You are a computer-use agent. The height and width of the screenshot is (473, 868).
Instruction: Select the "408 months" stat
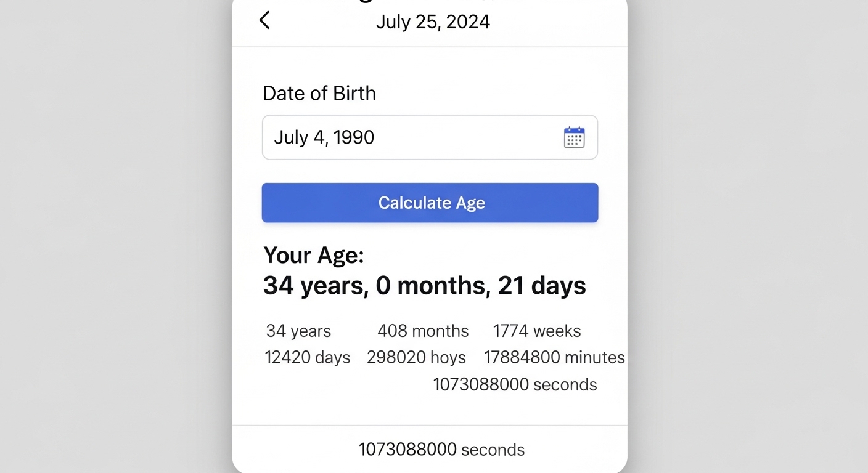point(423,331)
